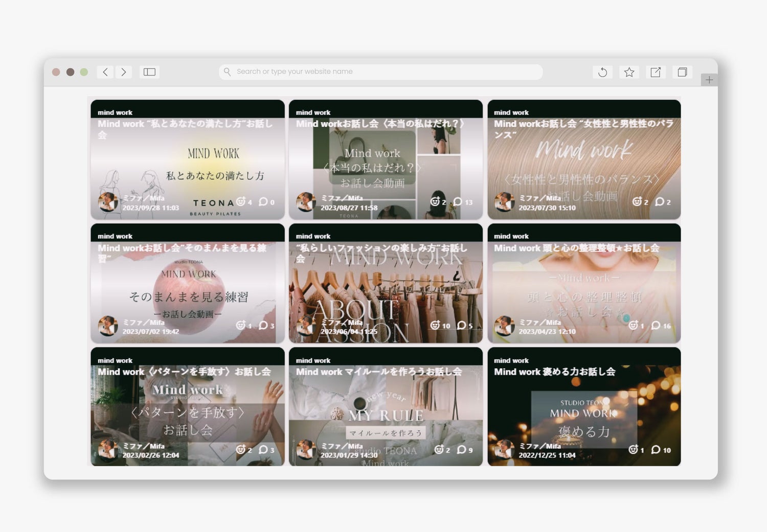Click like icon on 2023/06/04 fashion post

click(435, 326)
